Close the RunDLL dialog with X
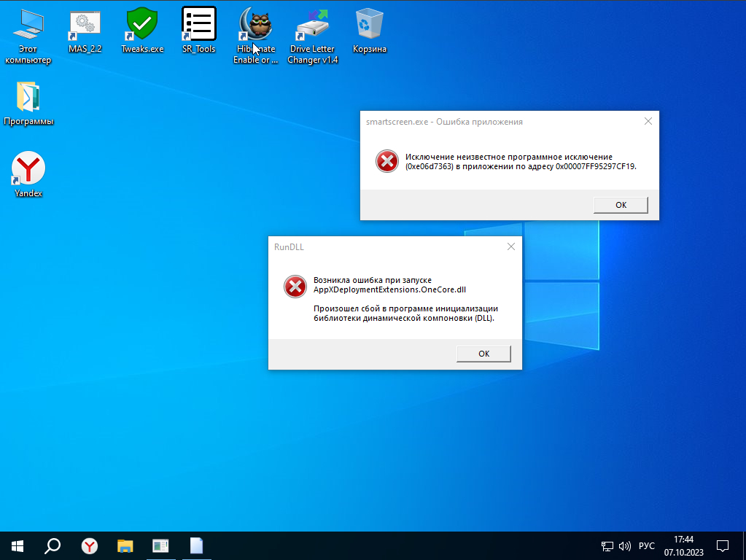746x560 pixels. [x=511, y=246]
